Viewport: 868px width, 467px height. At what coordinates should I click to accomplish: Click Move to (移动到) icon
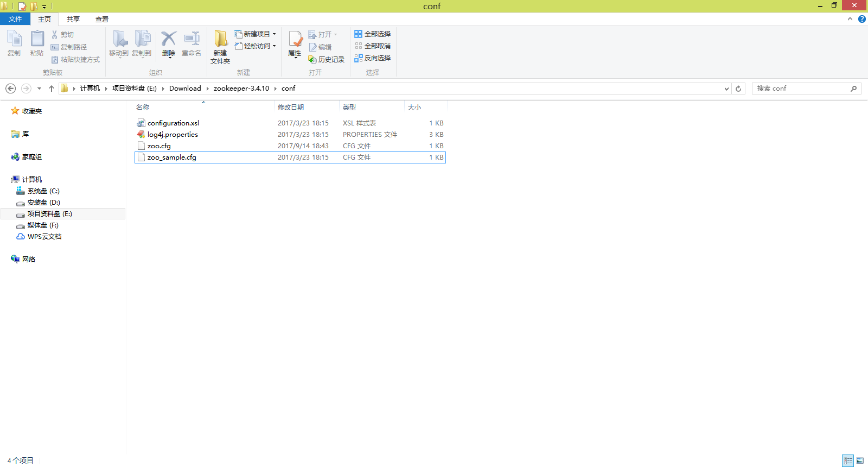click(x=119, y=39)
